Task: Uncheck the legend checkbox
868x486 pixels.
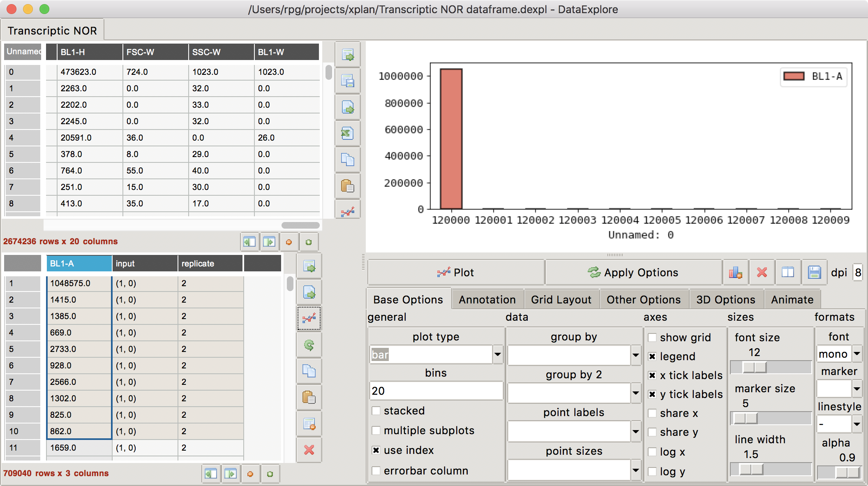Action: pos(652,356)
